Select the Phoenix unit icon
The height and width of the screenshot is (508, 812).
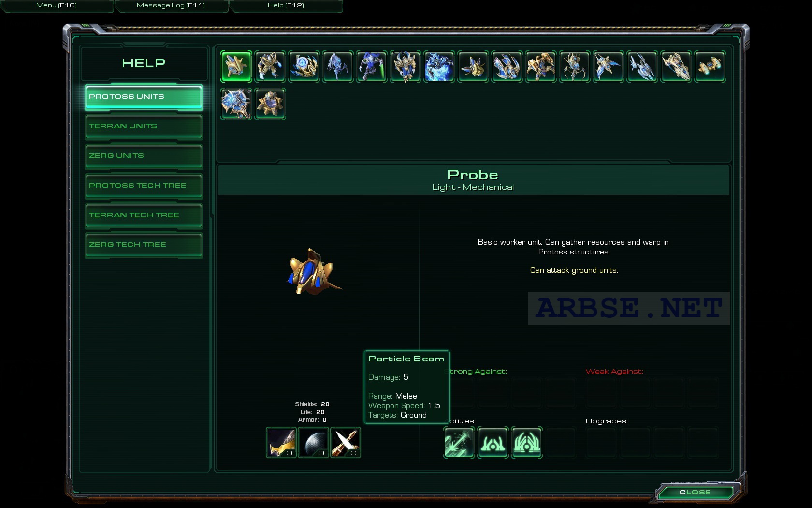[609, 66]
